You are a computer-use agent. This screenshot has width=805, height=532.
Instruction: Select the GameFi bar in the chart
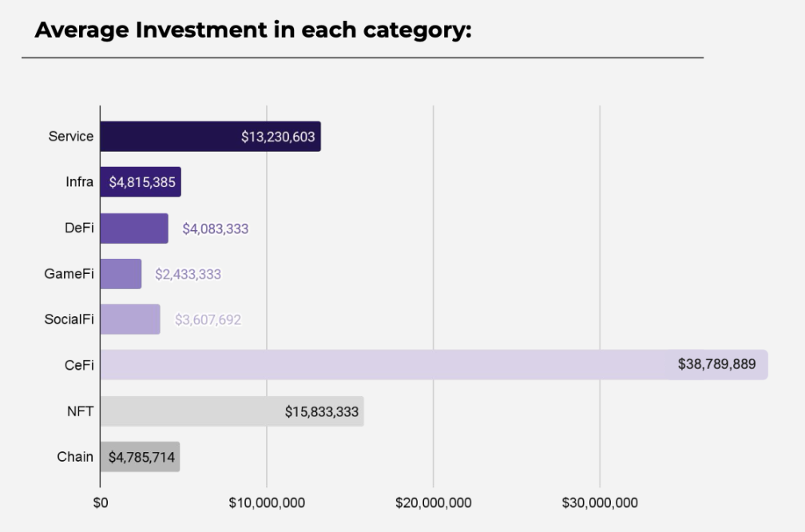tap(121, 274)
